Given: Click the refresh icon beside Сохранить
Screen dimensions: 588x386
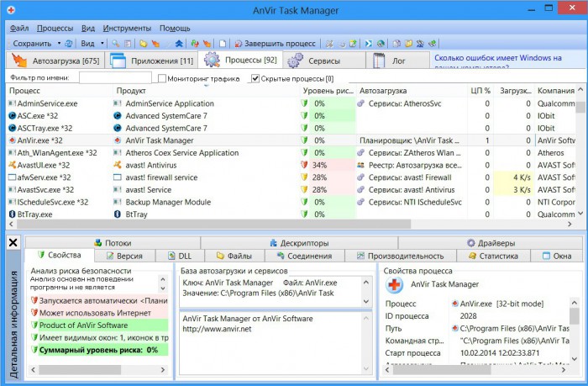Looking at the screenshot, I should [69, 44].
